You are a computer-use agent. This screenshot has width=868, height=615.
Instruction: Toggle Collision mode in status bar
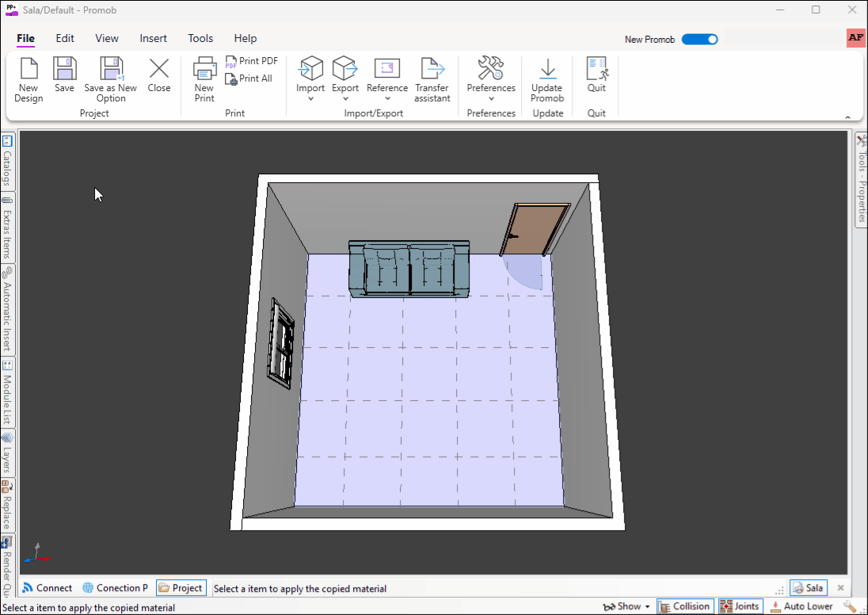(685, 606)
